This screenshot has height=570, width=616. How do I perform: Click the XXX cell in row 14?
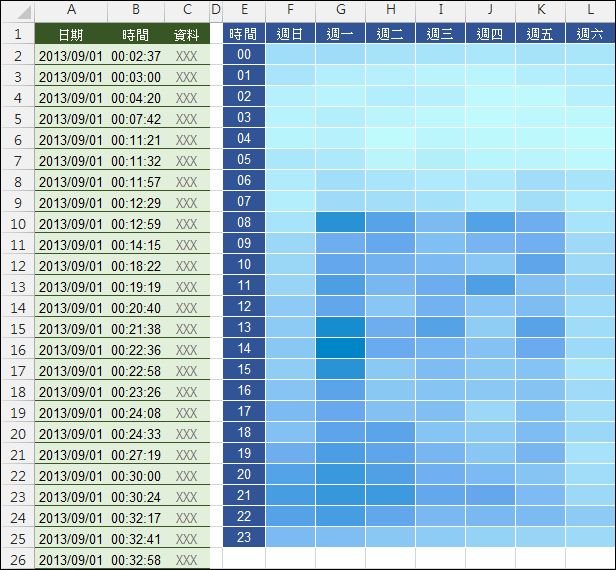pyautogui.click(x=187, y=308)
